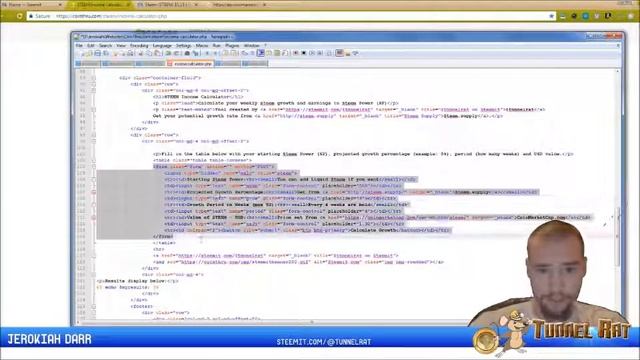The height and width of the screenshot is (360, 640).
Task: Collapse the footer tag fold marker
Action: (x=93, y=306)
